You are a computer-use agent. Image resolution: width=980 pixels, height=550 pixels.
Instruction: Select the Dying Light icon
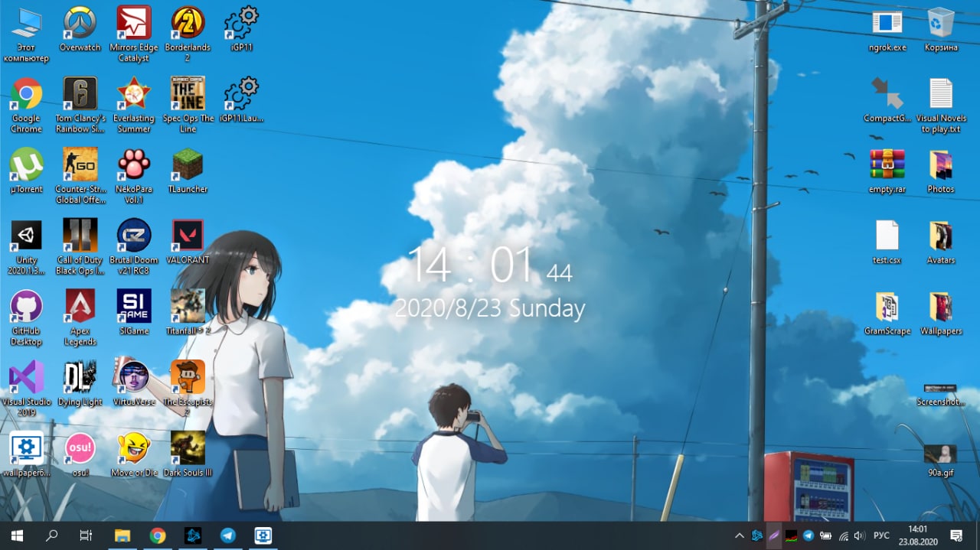pos(80,382)
